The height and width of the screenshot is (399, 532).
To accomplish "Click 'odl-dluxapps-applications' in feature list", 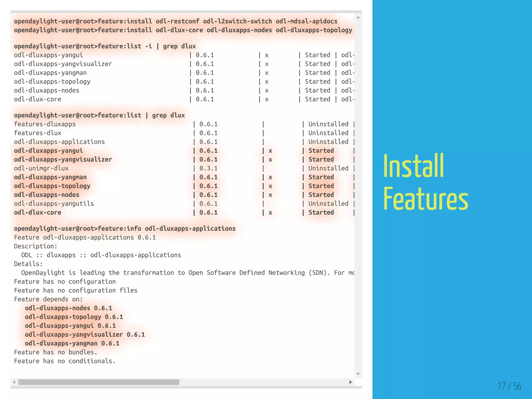I will tap(59, 142).
